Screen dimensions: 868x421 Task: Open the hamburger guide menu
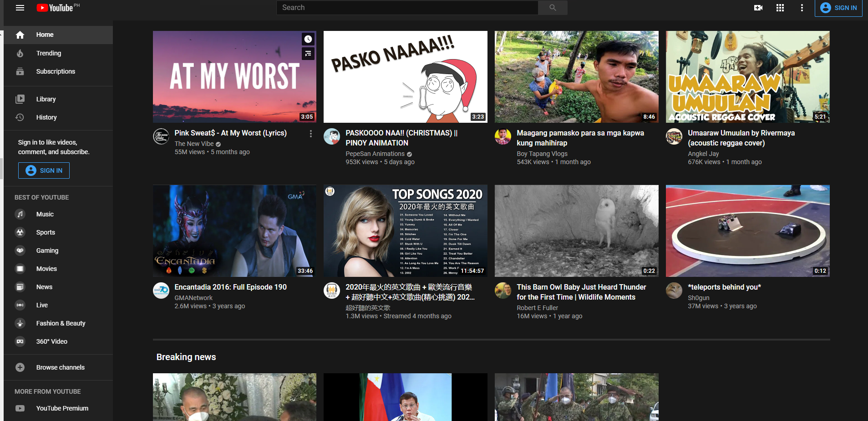20,8
